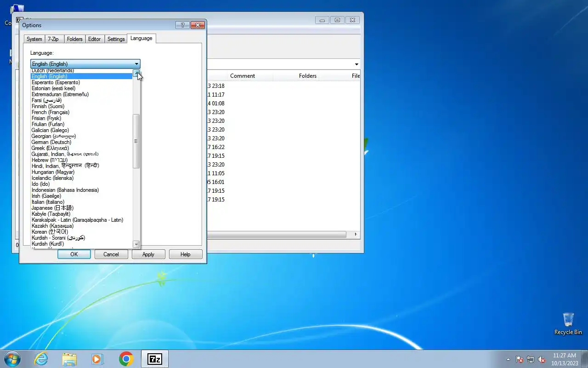Click the language list scrollbar thumb

pos(136,142)
